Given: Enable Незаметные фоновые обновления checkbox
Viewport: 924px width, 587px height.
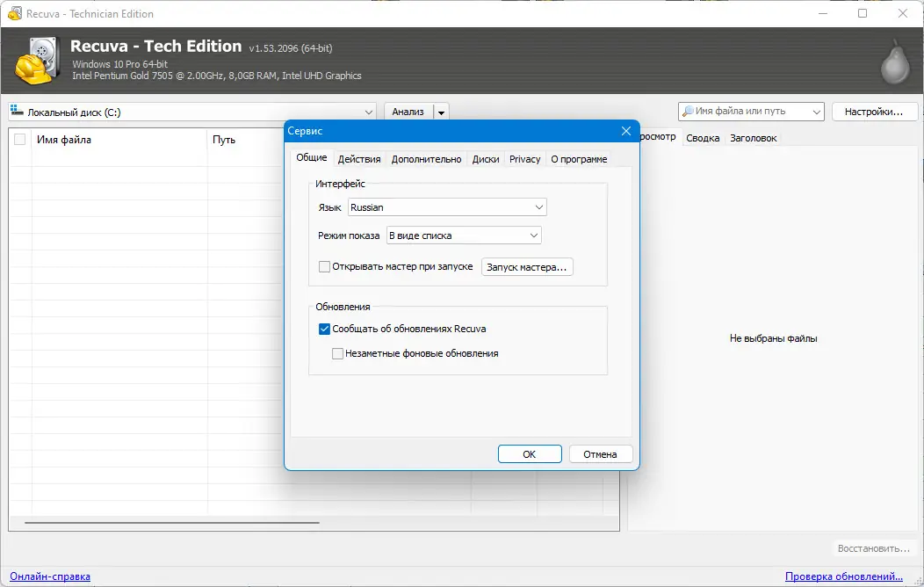Looking at the screenshot, I should (x=337, y=353).
